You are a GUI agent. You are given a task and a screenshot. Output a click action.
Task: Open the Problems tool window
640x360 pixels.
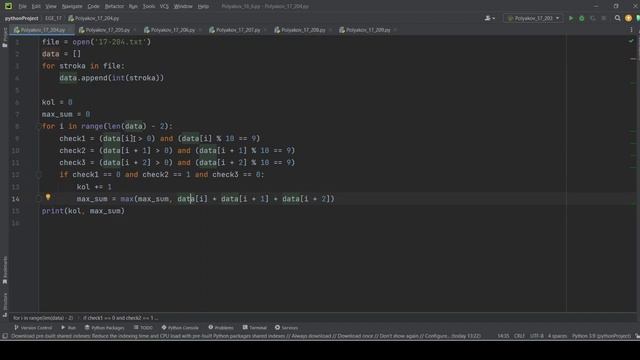[x=221, y=328]
